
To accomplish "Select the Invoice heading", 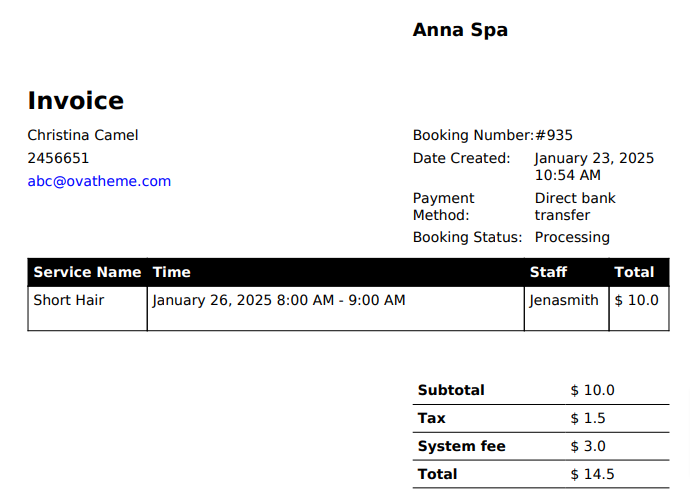I will 76,101.
